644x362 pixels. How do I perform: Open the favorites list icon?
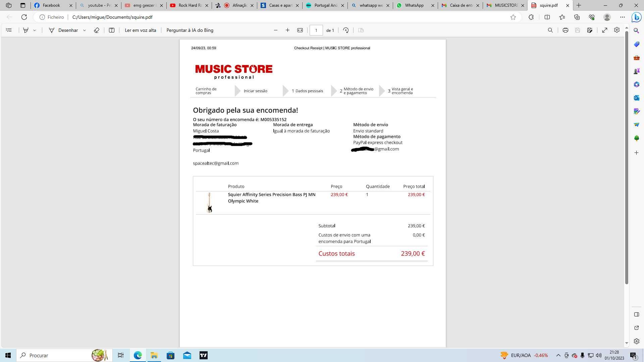562,17
